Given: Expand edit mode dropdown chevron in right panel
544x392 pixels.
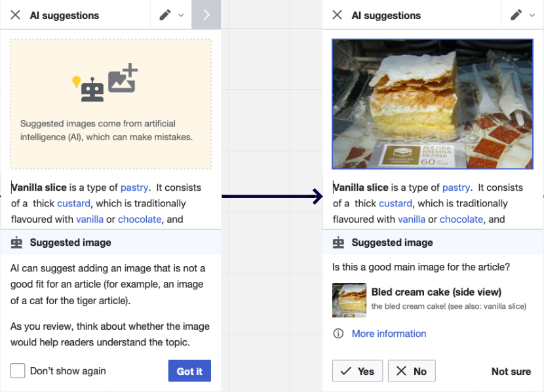Looking at the screenshot, I should tap(532, 15).
